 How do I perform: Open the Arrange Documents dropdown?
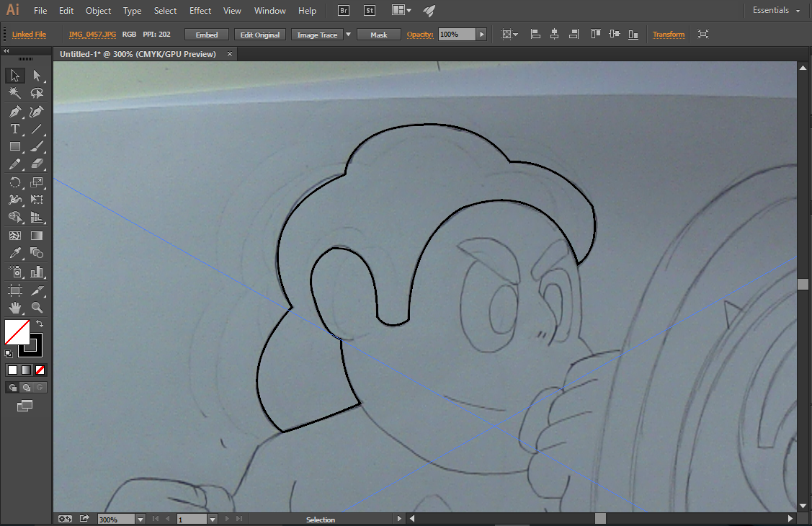click(x=402, y=10)
